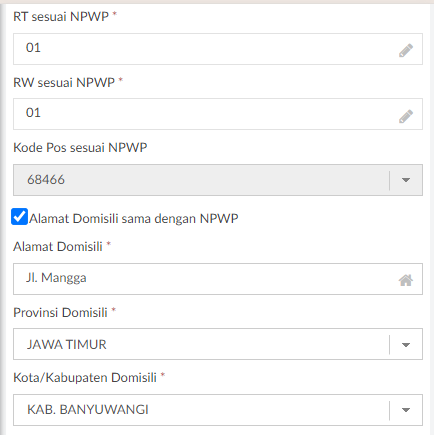Click the Kota/Kabupaten Domisili label
The image size is (434, 435).
pyautogui.click(x=85, y=378)
